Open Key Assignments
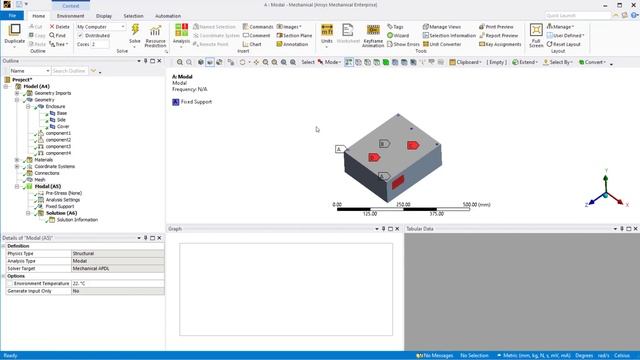 click(500, 44)
